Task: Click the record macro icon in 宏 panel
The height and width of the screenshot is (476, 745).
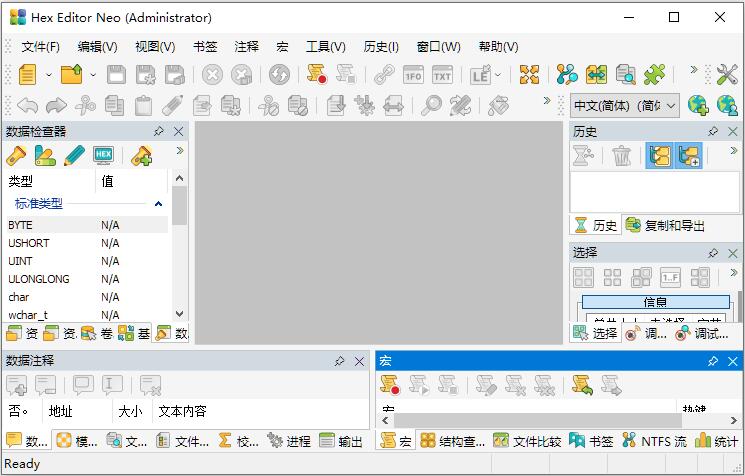Action: [x=390, y=385]
